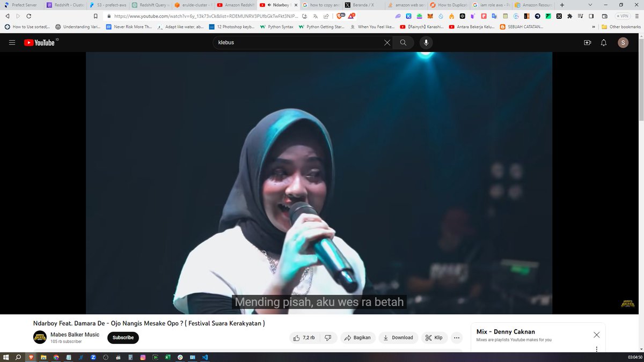Switch to the S3 - prefect-aws tab
644x362 pixels.
107,5
